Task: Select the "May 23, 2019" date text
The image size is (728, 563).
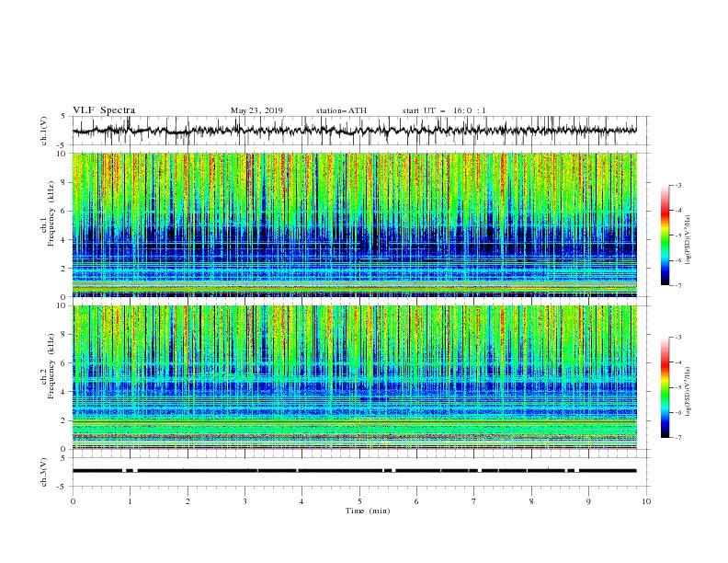Action: [256, 110]
